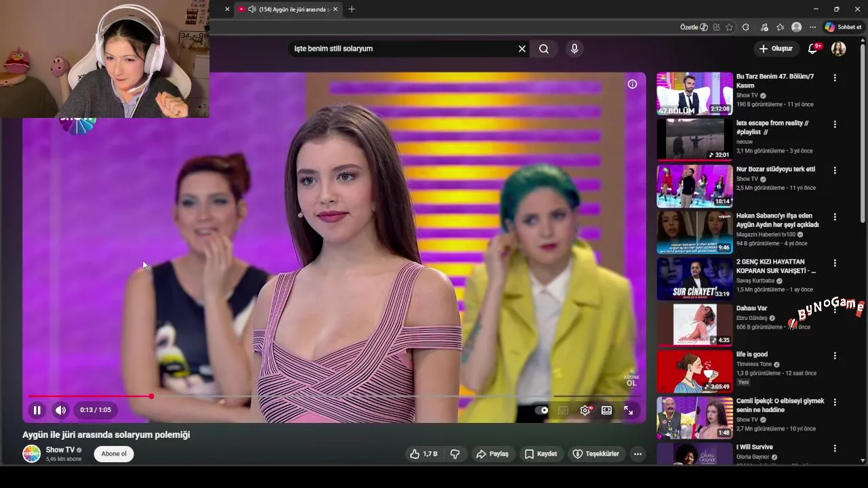Open the 'Dahası Var' song link
This screenshot has width=868, height=488.
point(751,308)
